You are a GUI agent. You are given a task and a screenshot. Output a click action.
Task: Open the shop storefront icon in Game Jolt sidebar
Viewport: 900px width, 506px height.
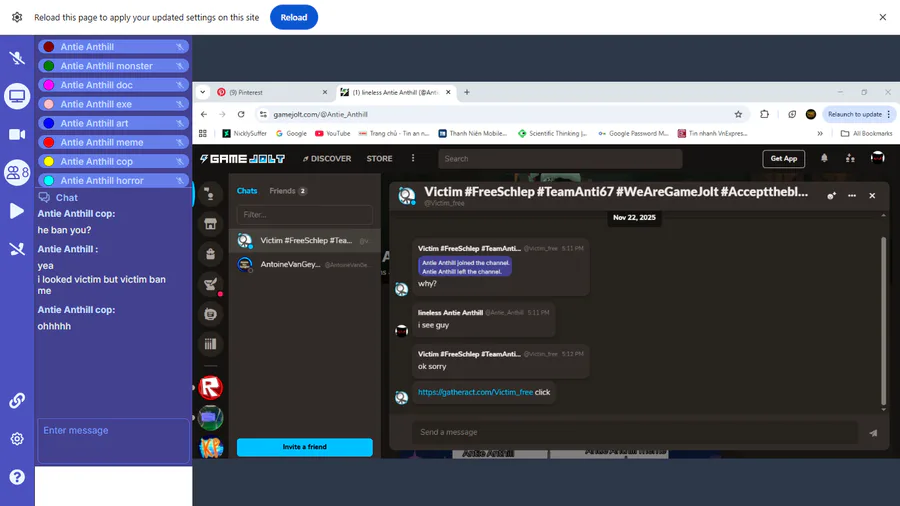point(211,224)
